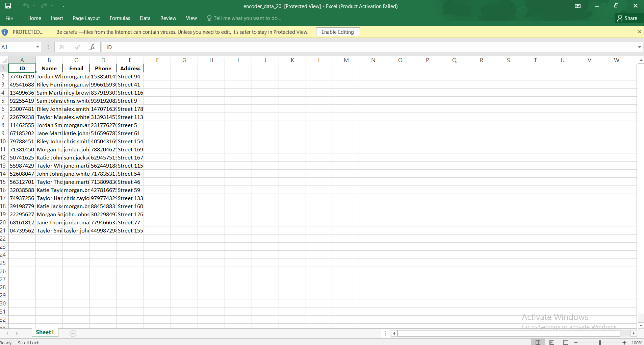This screenshot has height=345, width=644.
Task: Select cell containing ID 04739562
Action: (22, 230)
